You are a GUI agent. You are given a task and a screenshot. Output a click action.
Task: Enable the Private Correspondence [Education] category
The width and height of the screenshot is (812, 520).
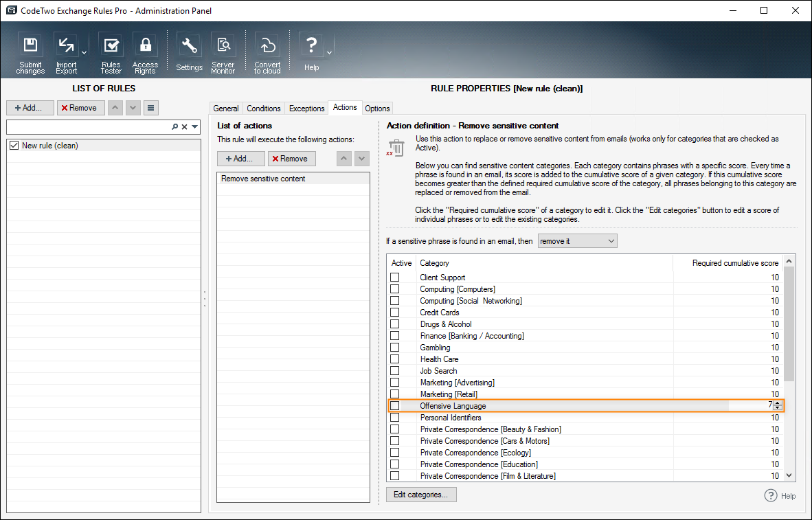click(x=394, y=464)
